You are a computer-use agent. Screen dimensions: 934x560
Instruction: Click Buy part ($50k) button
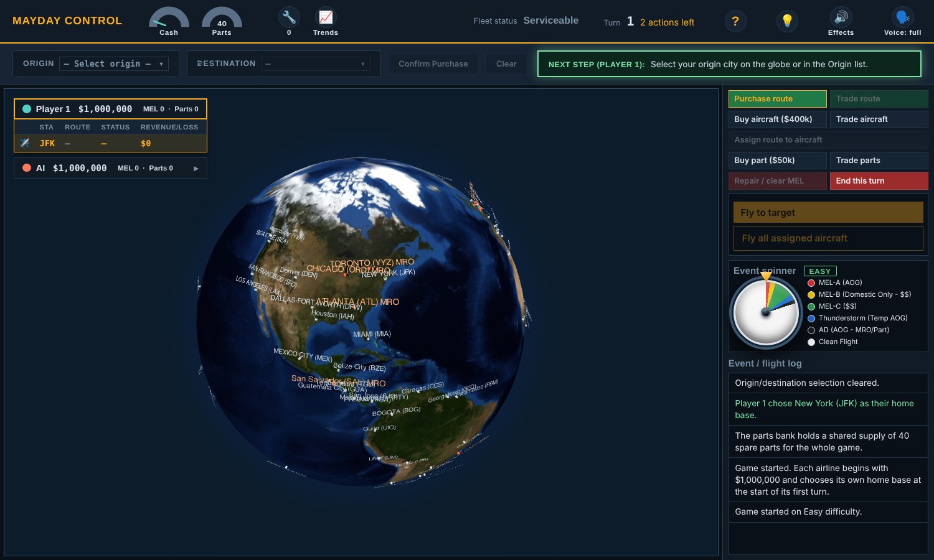(x=778, y=161)
